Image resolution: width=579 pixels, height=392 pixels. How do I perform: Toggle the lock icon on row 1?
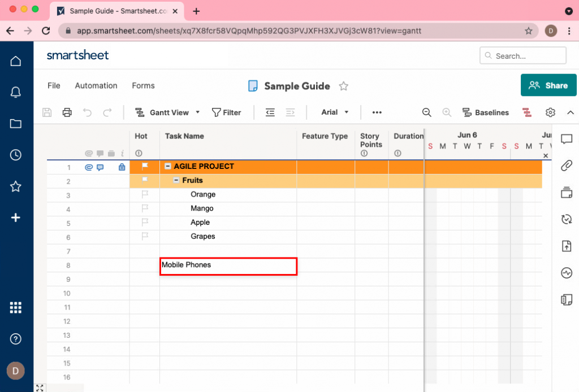click(122, 167)
